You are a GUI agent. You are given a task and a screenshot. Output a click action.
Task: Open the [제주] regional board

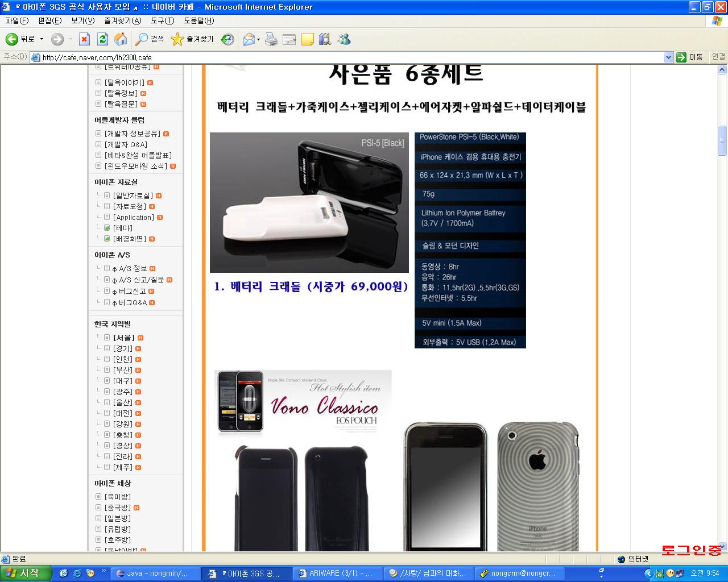tap(123, 467)
